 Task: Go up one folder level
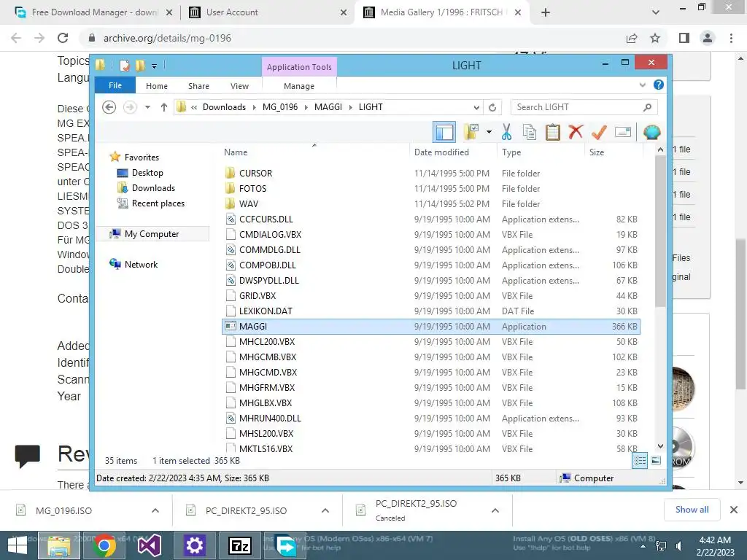coord(164,107)
